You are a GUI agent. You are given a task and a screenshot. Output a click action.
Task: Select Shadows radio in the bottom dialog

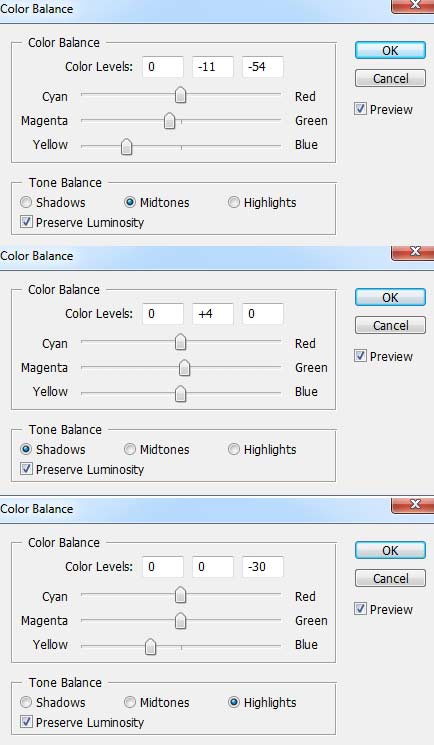(x=26, y=702)
